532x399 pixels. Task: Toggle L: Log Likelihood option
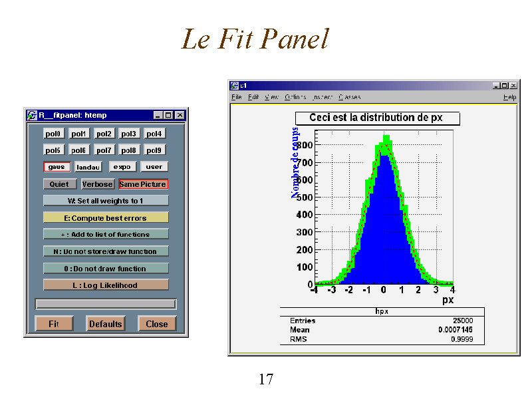tap(106, 285)
